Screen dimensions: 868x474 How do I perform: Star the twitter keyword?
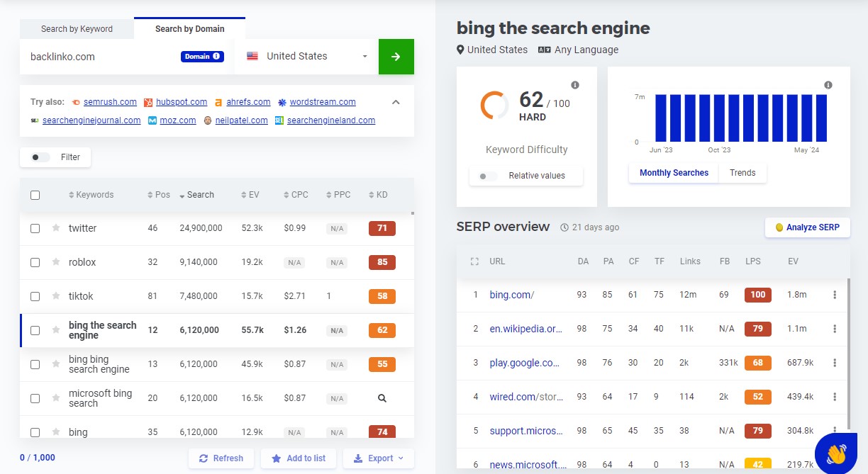tap(56, 228)
